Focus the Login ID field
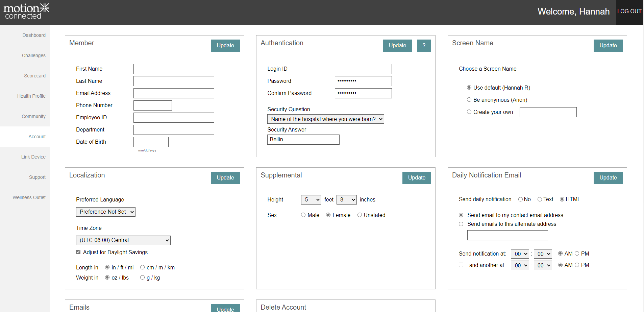644x312 pixels. tap(363, 69)
